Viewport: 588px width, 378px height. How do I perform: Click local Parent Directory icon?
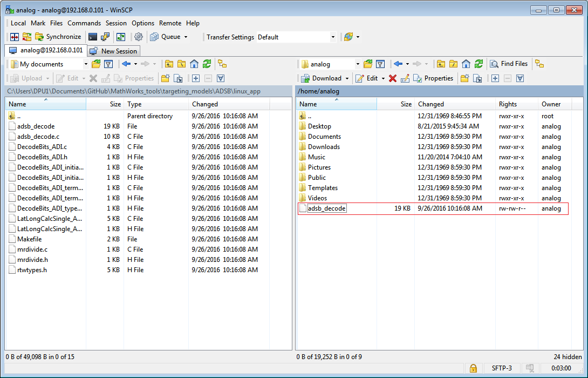[x=169, y=64]
